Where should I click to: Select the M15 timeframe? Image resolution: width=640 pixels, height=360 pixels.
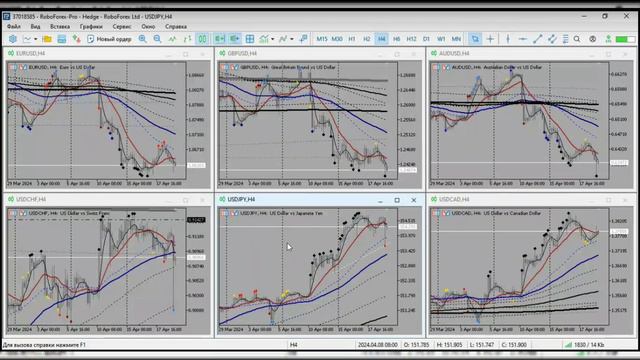click(322, 39)
